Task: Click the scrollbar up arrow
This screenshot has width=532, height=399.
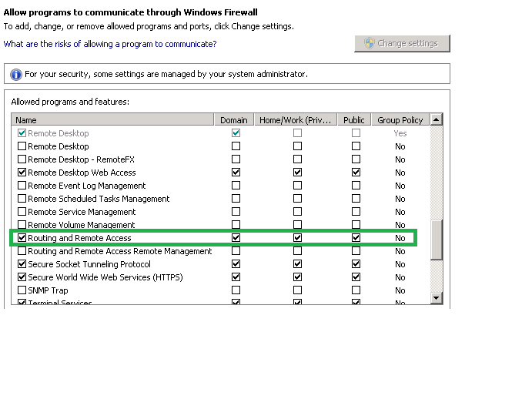Action: [x=437, y=119]
